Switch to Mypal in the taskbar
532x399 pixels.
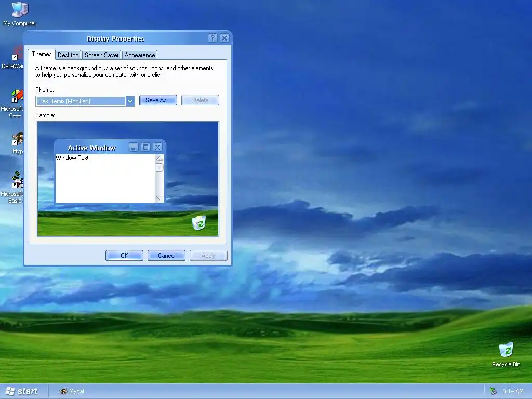point(72,391)
